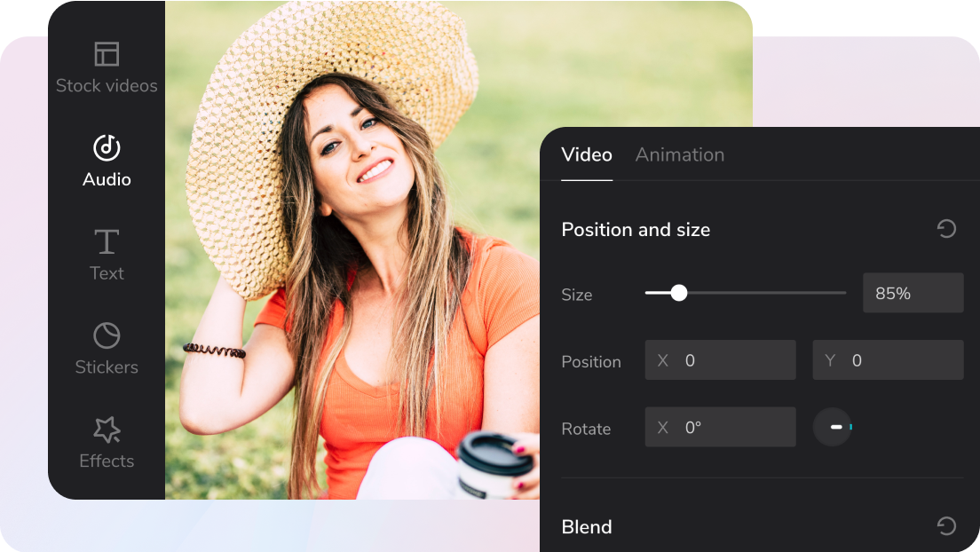Select the Audio music note icon
The width and height of the screenshot is (980, 552).
pyautogui.click(x=107, y=147)
